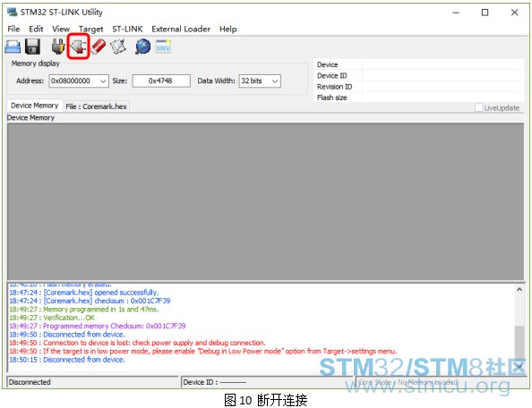532x408 pixels.
Task: Connect to the target plug icon
Action: pyautogui.click(x=58, y=47)
